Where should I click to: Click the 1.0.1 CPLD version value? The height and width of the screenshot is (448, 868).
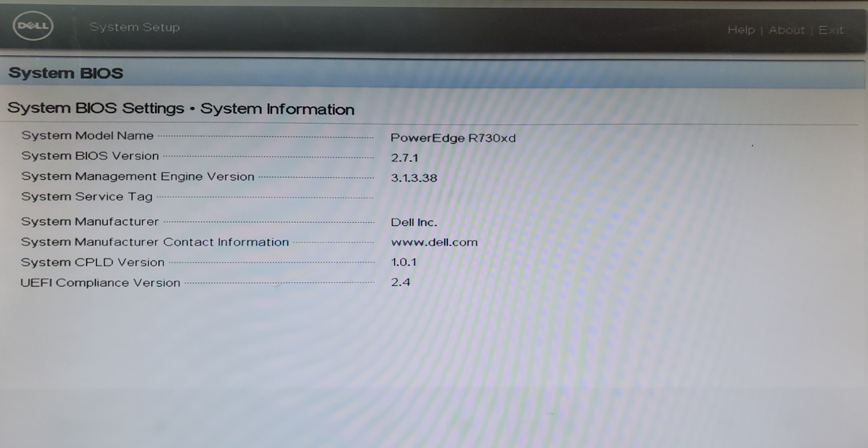pos(404,262)
